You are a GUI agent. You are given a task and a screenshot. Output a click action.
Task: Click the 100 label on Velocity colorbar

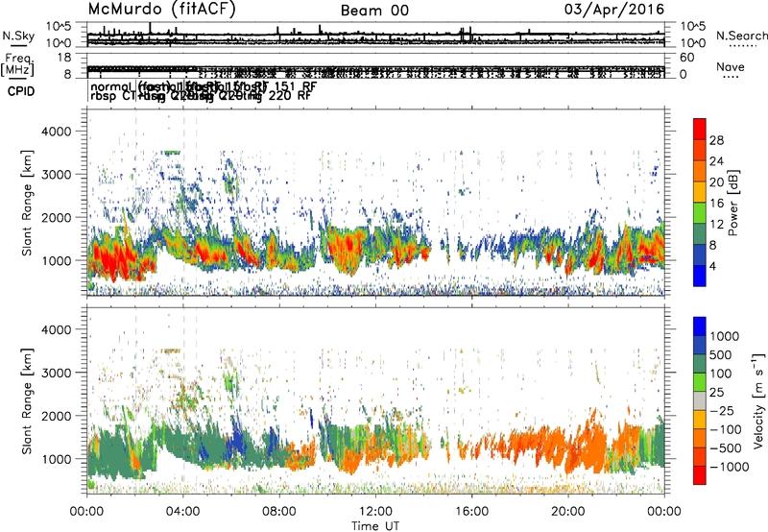click(x=721, y=374)
